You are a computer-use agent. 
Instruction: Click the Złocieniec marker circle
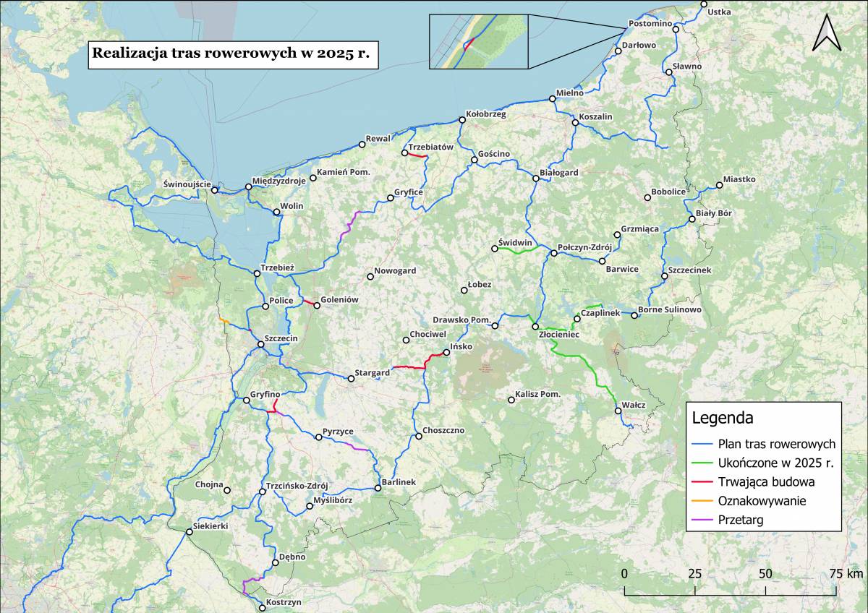pos(535,327)
